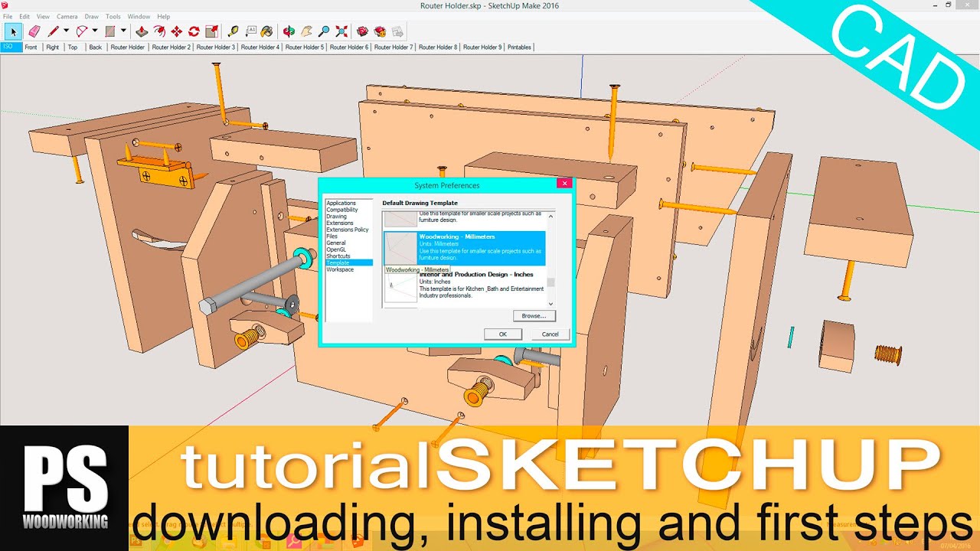This screenshot has height=551, width=980.
Task: Click the Zoom Extents tool
Action: [341, 31]
